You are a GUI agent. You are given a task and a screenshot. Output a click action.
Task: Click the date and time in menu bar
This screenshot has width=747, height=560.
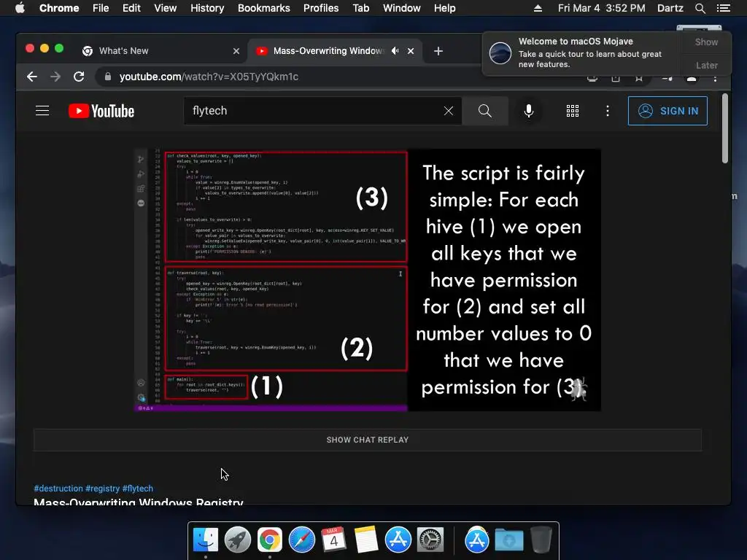602,8
